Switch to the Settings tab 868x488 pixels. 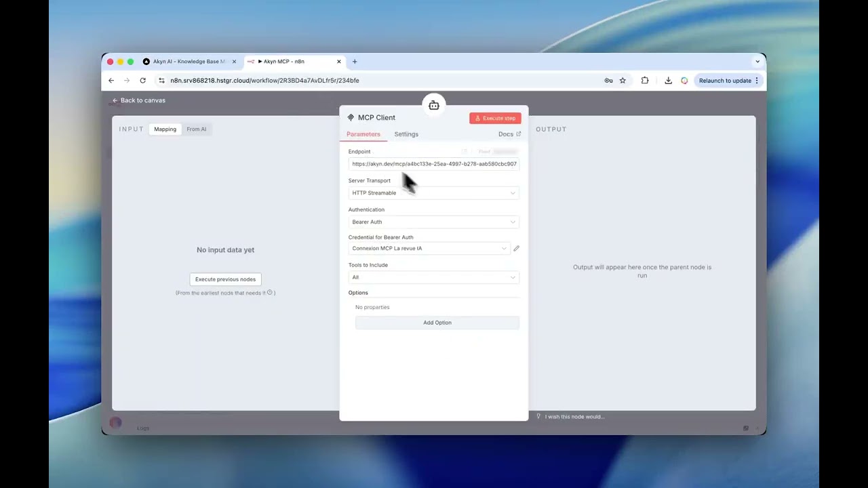406,134
